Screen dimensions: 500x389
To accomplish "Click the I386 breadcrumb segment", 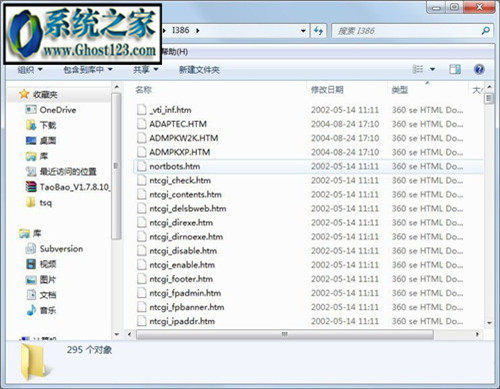I will [180, 30].
